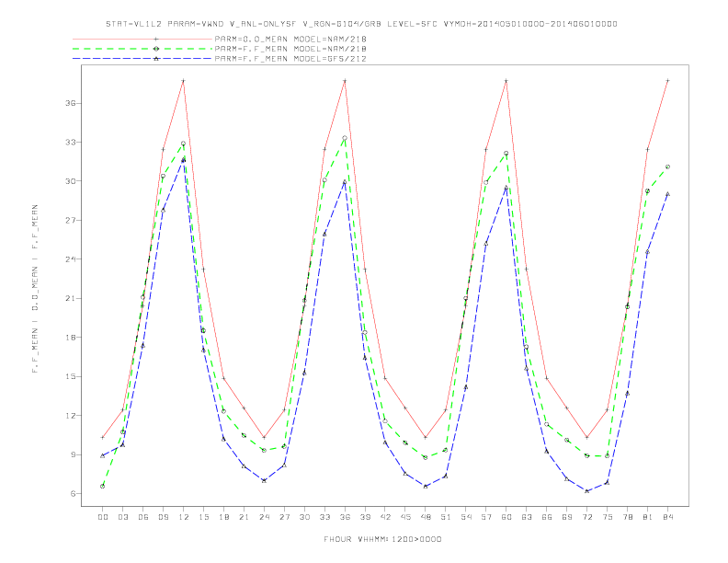Click the 15 tick label on vertical axis
The image size is (728, 563).
click(x=70, y=377)
